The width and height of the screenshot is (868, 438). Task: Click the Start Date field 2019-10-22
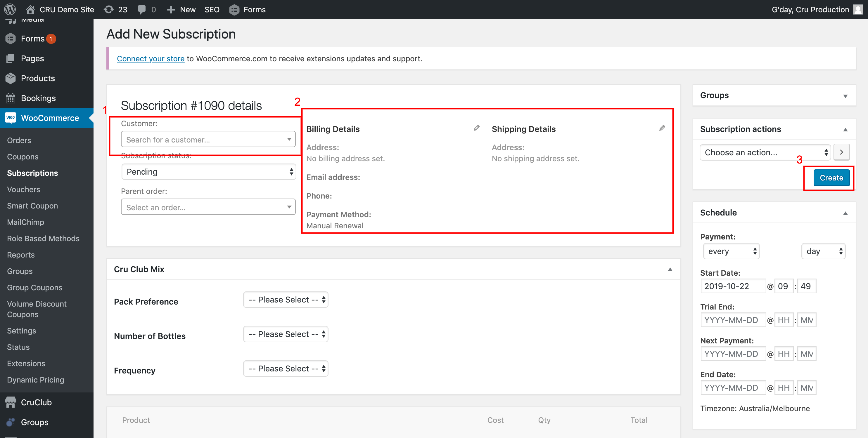(x=733, y=286)
